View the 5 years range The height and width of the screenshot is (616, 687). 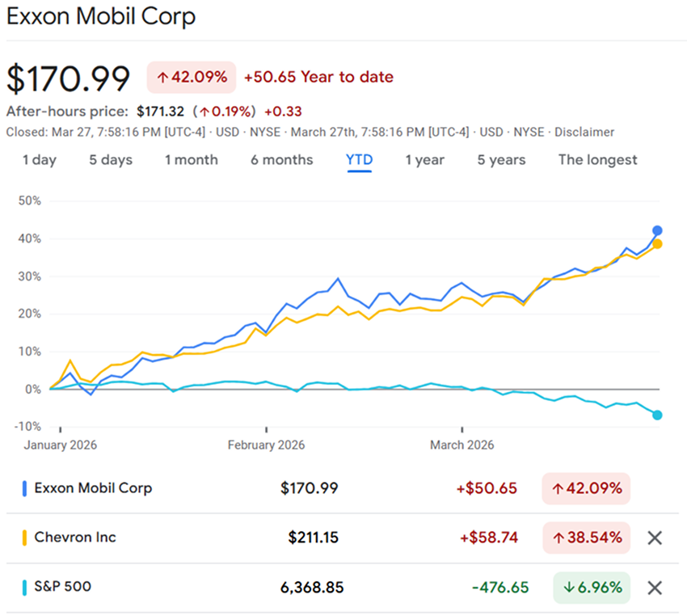(x=501, y=160)
